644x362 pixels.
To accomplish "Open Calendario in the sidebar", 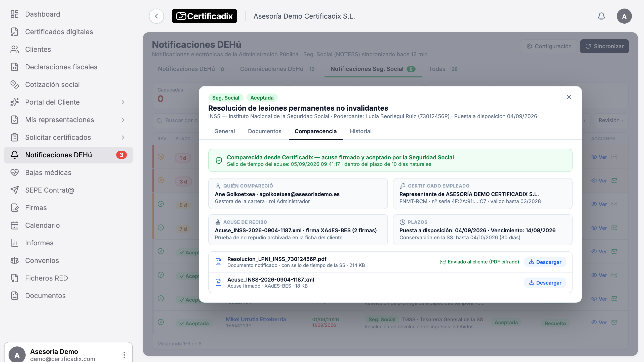I will click(68, 225).
